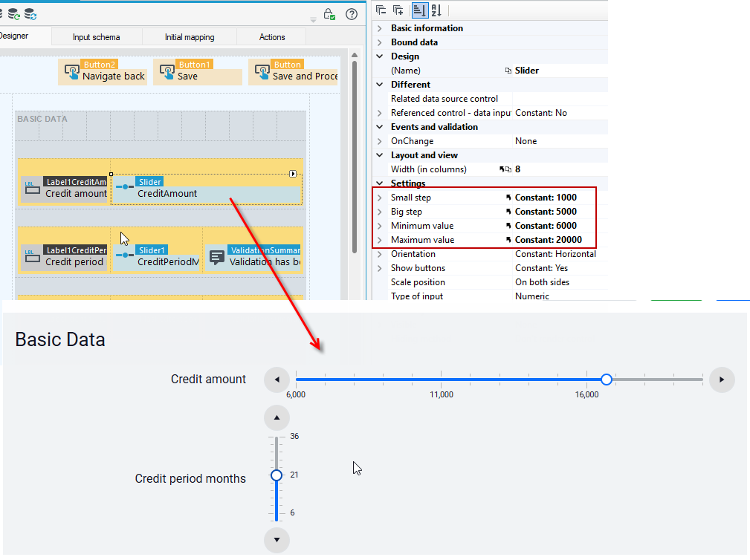
Task: Click the Scale position value 'On both sides'
Action: tap(543, 282)
